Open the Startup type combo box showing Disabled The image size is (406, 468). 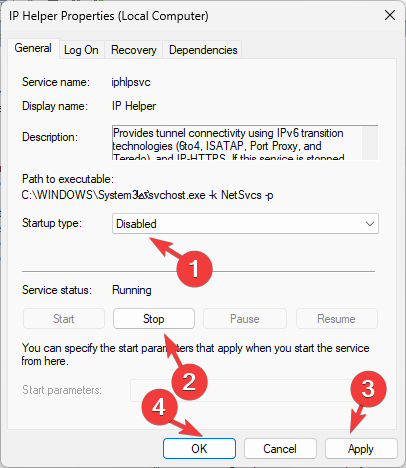click(245, 224)
